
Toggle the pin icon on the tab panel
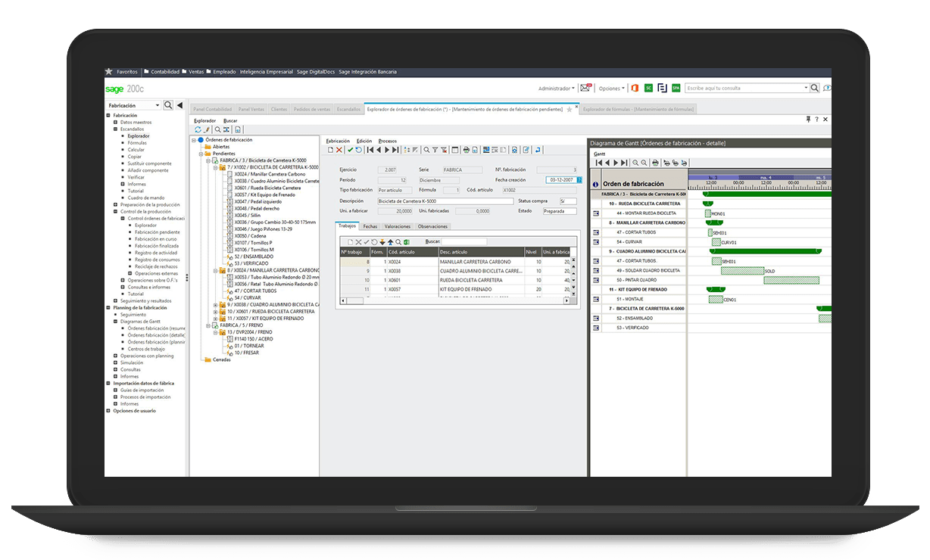click(x=809, y=119)
